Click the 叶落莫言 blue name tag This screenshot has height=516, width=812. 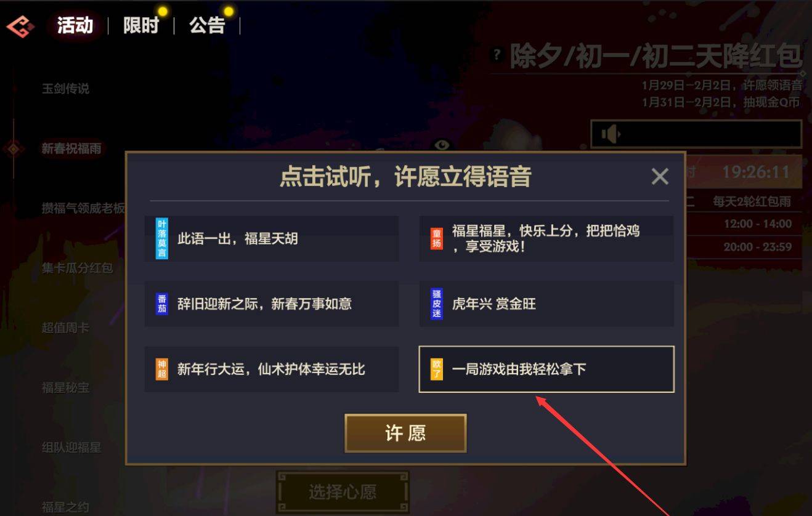tap(161, 238)
